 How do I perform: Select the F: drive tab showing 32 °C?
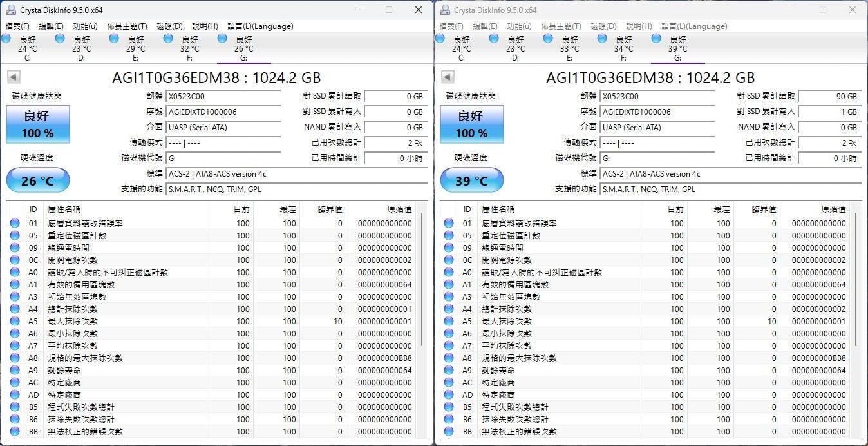[189, 48]
